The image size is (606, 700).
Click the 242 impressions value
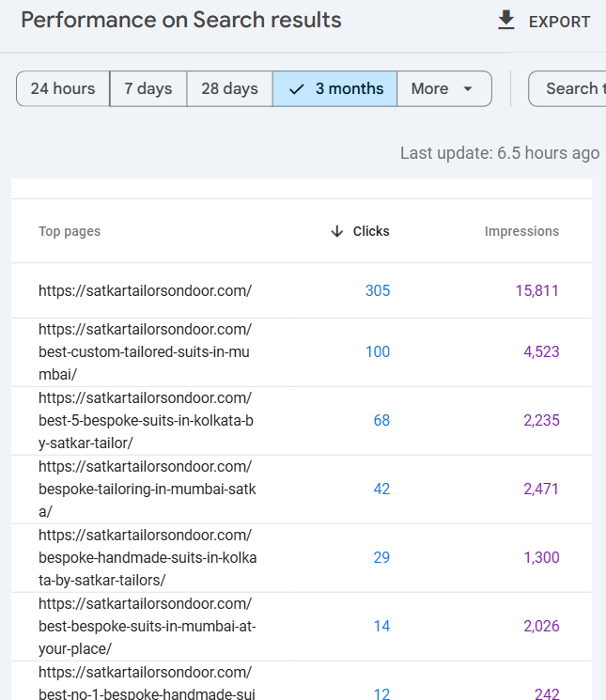click(x=547, y=693)
